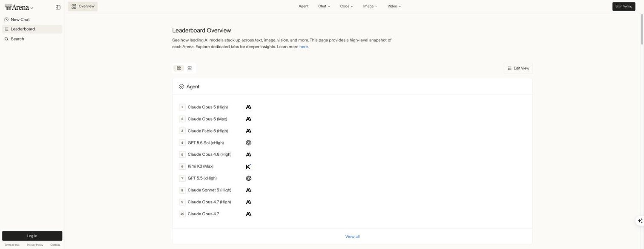
Task: Click OpenAI logo beside GPT 5.6 Sol
Action: point(249,143)
